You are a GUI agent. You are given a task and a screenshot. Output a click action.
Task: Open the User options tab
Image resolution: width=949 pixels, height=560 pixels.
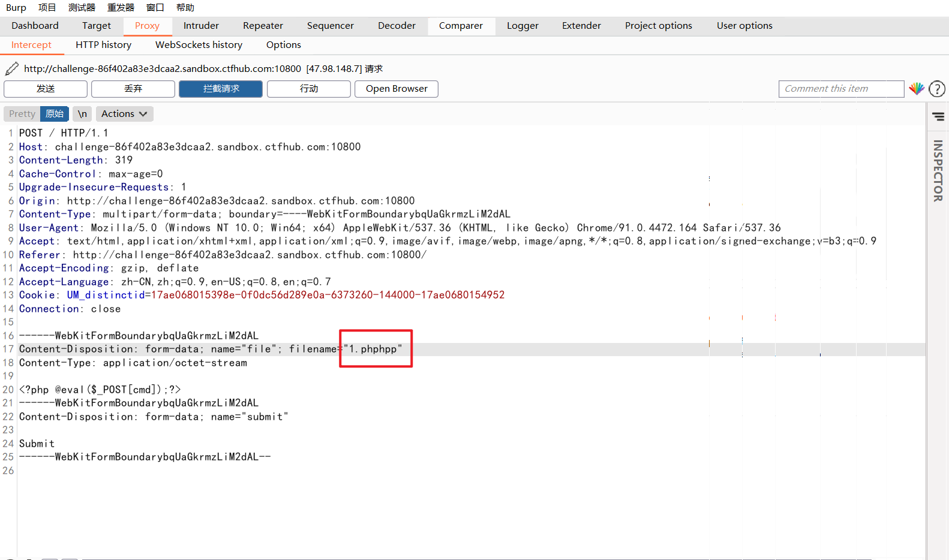tap(745, 26)
